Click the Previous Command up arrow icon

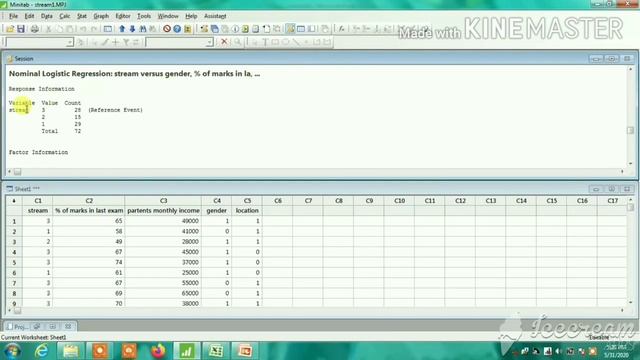122,29
